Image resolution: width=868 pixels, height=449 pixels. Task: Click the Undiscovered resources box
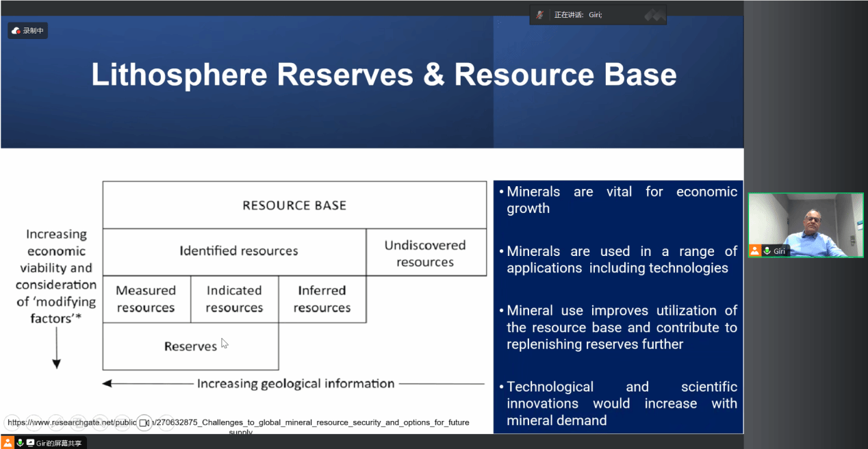click(425, 253)
